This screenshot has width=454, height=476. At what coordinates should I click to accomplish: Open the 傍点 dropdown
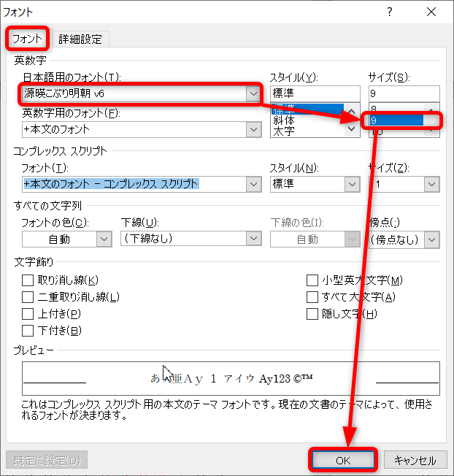pyautogui.click(x=432, y=239)
